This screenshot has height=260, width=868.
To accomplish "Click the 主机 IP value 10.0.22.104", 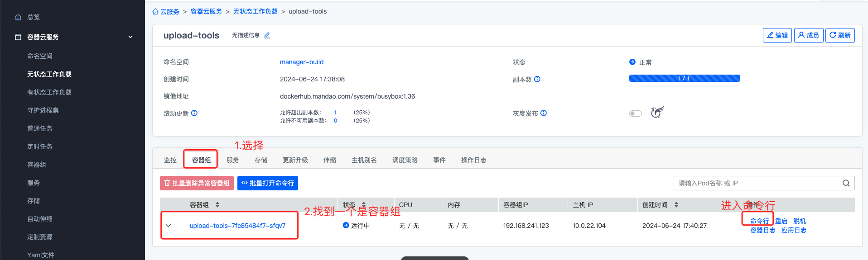I will 589,226.
